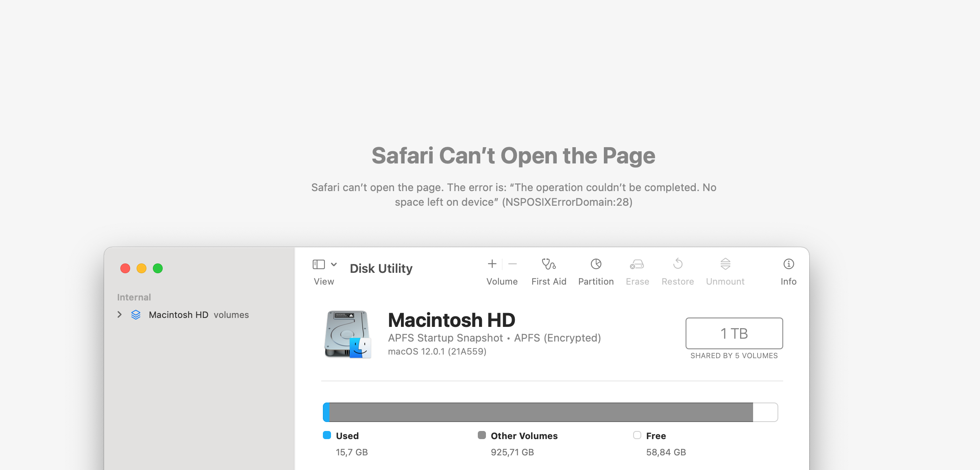Click the gray Other Volumes swatch
The height and width of the screenshot is (470, 980).
click(482, 435)
